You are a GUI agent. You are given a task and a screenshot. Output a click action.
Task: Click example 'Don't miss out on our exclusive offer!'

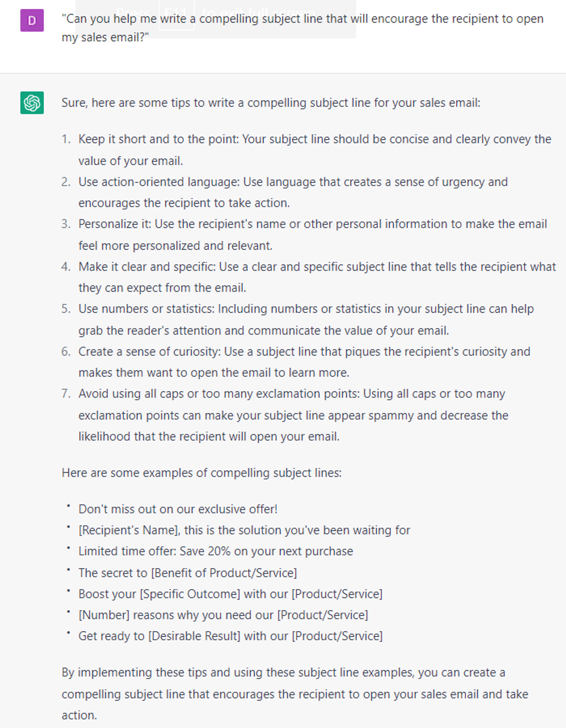click(x=178, y=509)
